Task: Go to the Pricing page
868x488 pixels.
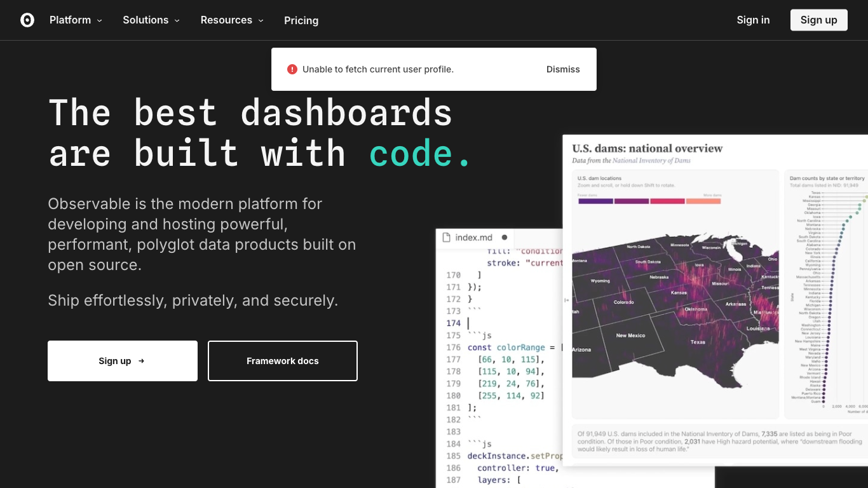Action: click(x=301, y=20)
